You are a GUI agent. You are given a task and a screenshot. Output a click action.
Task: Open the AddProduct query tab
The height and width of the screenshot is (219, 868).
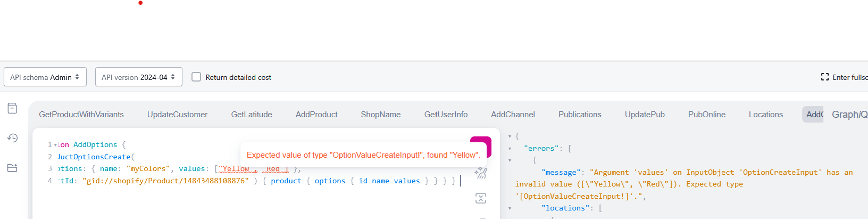pyautogui.click(x=316, y=115)
